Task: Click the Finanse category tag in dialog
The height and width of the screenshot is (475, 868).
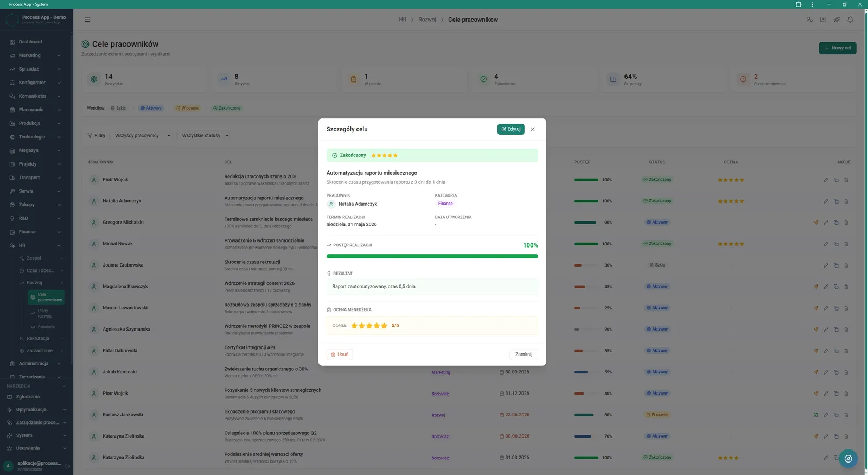Action: tap(445, 204)
